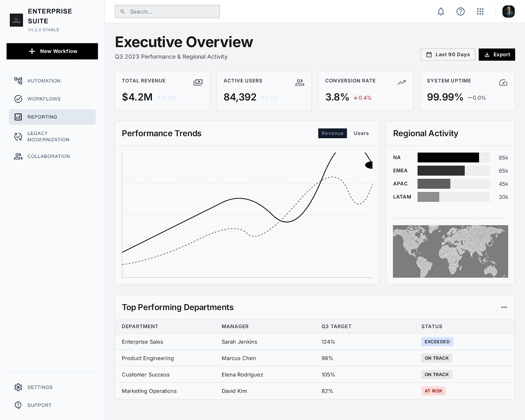Click the Support question icon
525x420 pixels.
pyautogui.click(x=18, y=405)
